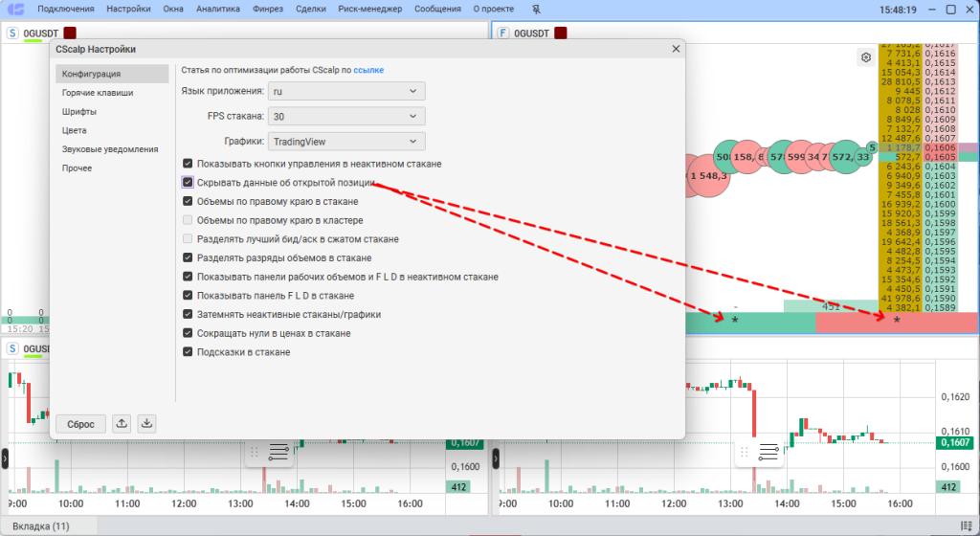
Task: Enable 'Объемы по правому краю в кластере'
Action: [188, 220]
